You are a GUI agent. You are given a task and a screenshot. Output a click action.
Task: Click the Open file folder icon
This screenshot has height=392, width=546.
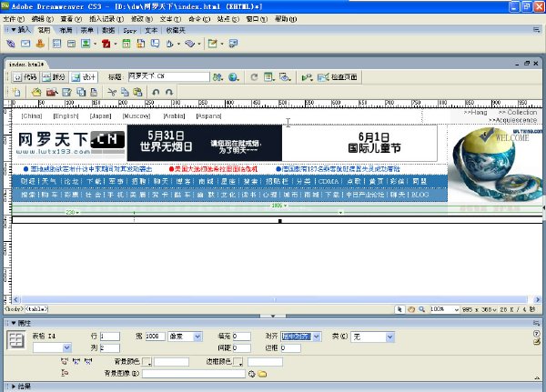(36, 92)
